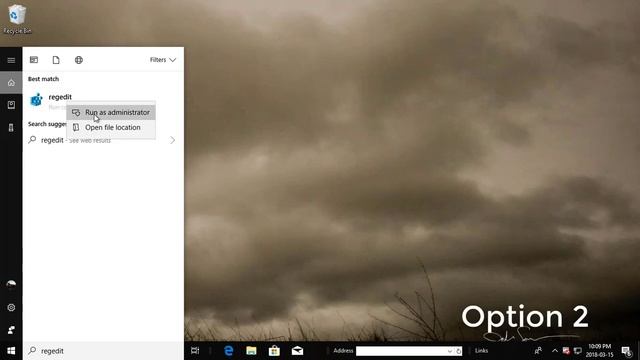Click the red security tray icon
The image size is (640, 360).
566,351
